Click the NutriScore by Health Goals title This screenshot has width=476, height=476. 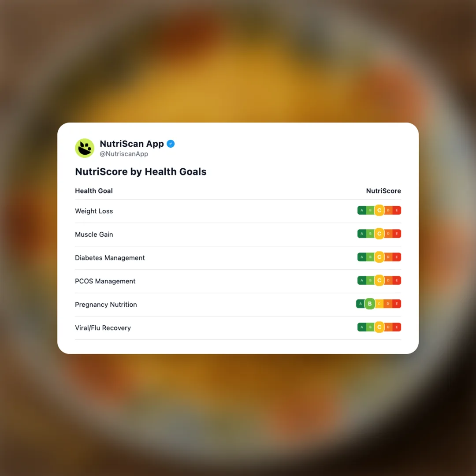coord(141,171)
